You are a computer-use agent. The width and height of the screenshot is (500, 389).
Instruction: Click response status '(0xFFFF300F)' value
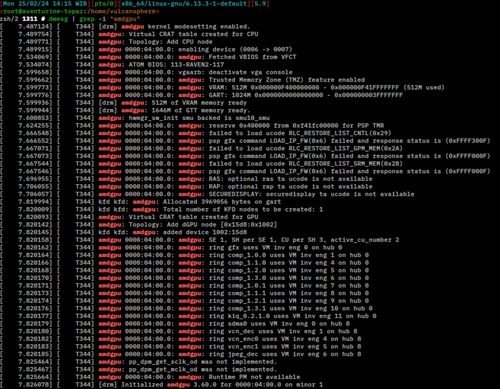468,141
